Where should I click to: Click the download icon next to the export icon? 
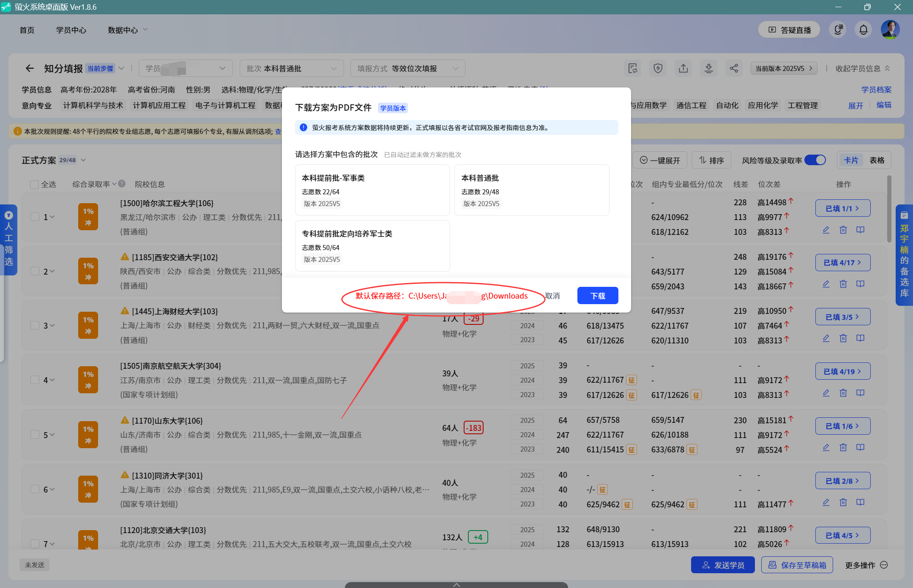(709, 68)
